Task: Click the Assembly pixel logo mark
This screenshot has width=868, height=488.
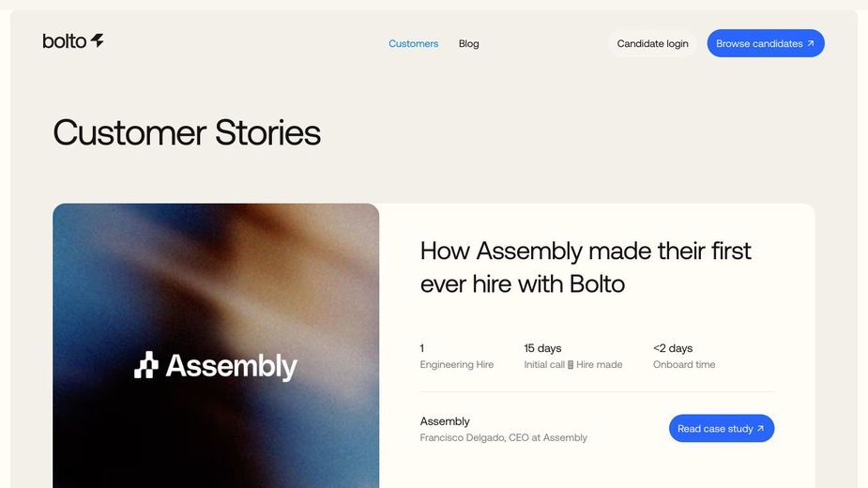Action: (x=146, y=365)
